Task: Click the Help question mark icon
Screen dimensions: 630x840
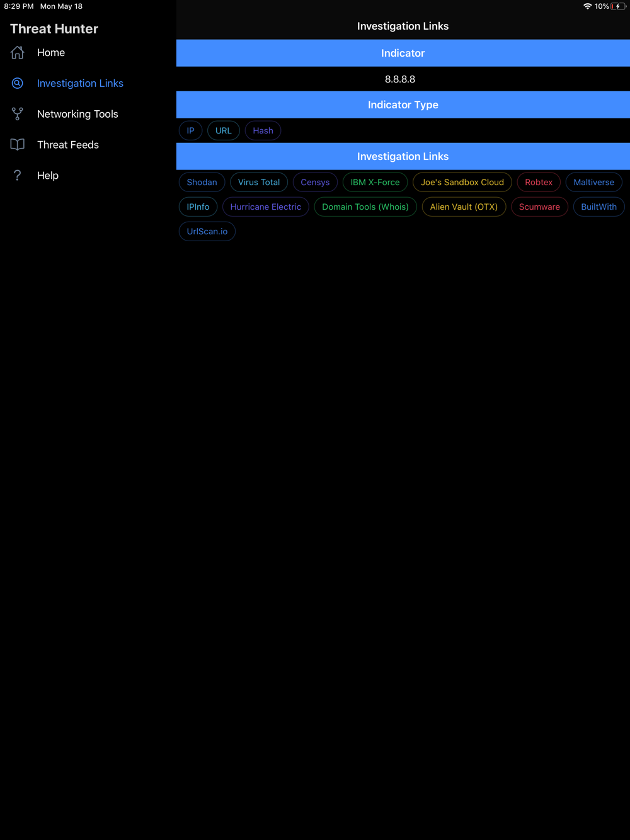Action: point(18,176)
